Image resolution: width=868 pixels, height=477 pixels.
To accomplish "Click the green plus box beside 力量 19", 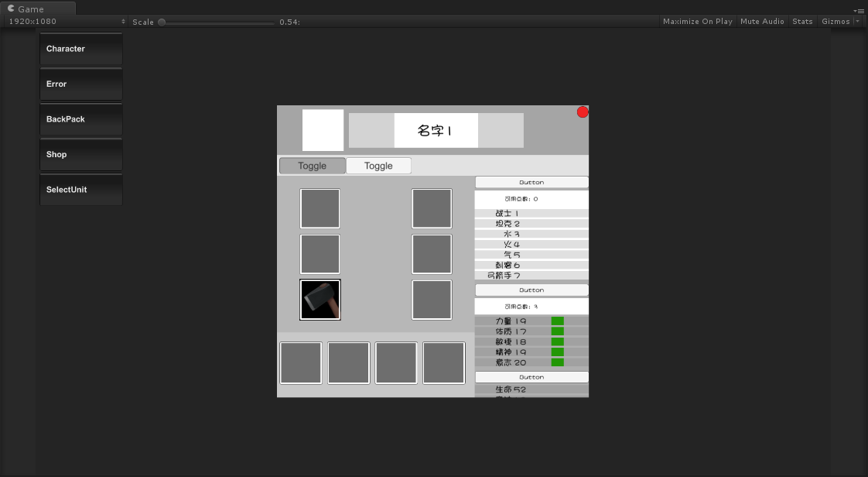I will [x=558, y=321].
